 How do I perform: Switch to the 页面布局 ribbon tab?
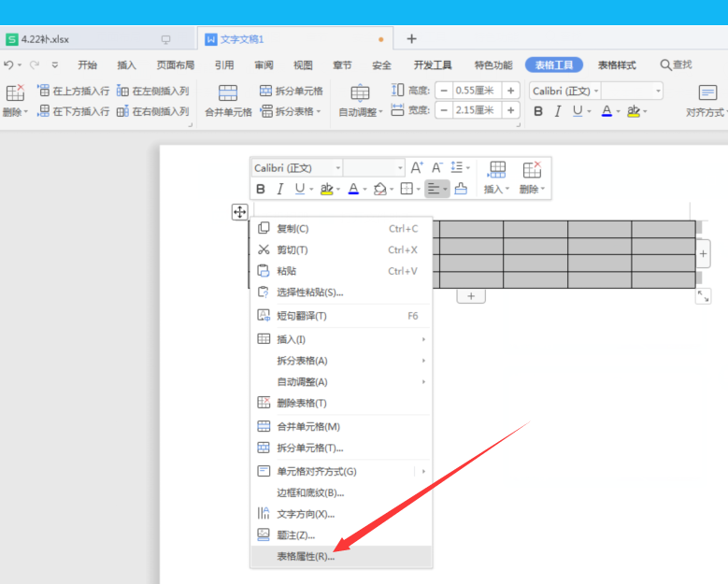(176, 65)
